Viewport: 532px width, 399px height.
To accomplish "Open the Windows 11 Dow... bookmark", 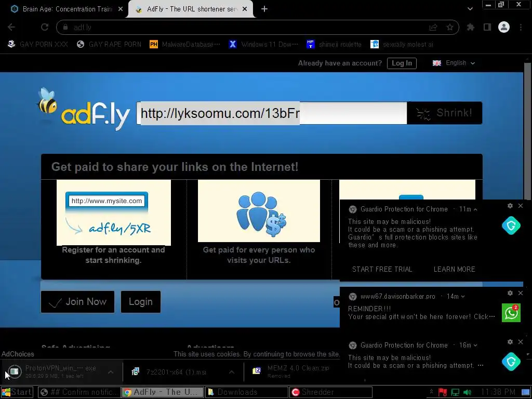I will pyautogui.click(x=263, y=45).
